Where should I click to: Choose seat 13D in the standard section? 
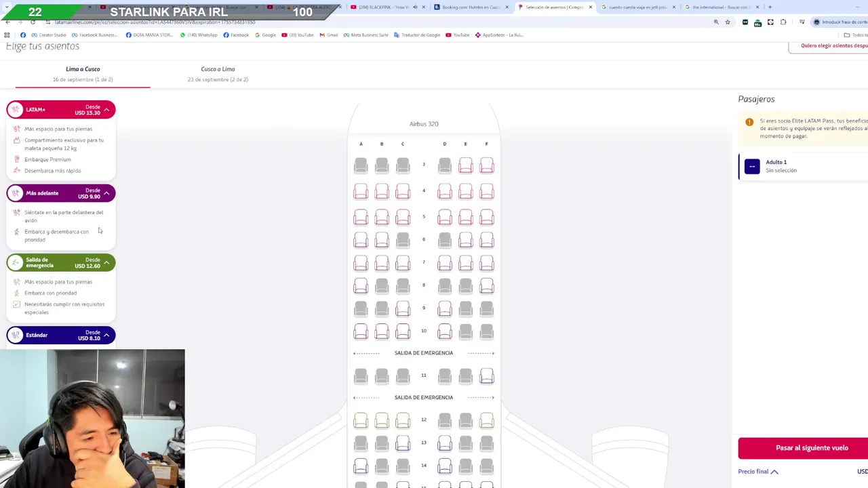click(444, 443)
